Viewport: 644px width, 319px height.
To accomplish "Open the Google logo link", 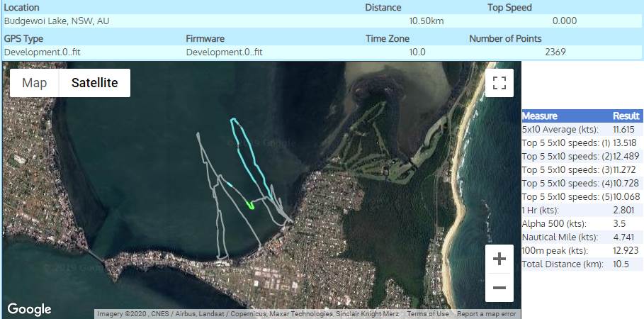I will [x=29, y=309].
